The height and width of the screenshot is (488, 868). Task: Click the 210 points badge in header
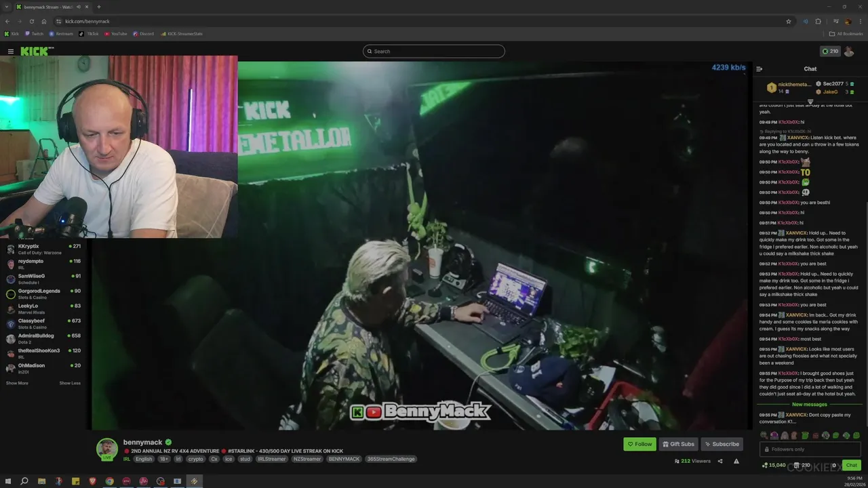tap(830, 52)
